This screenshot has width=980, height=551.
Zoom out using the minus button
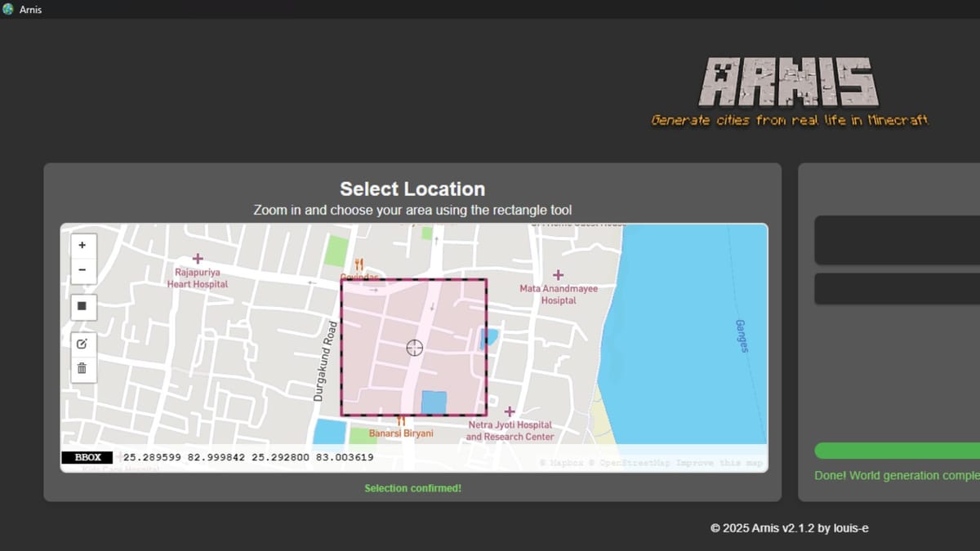[x=82, y=269]
